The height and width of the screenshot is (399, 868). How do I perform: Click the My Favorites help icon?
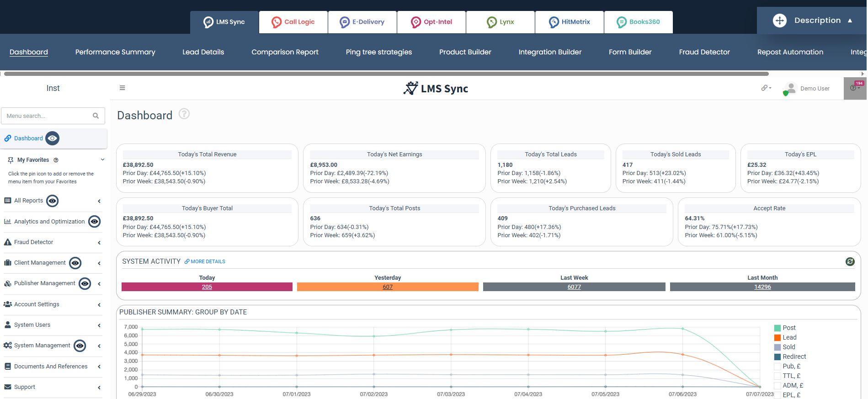(56, 160)
